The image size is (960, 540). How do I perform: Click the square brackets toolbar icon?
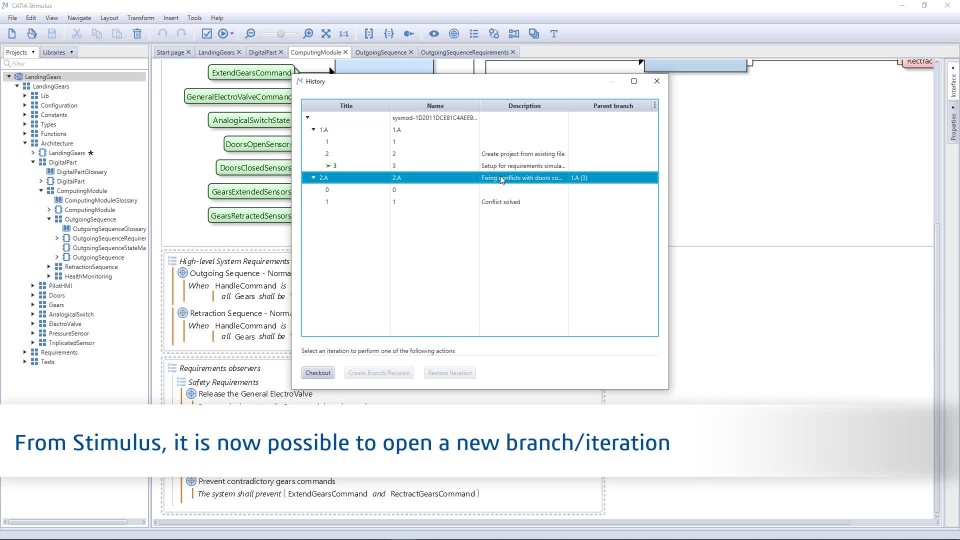[369, 34]
